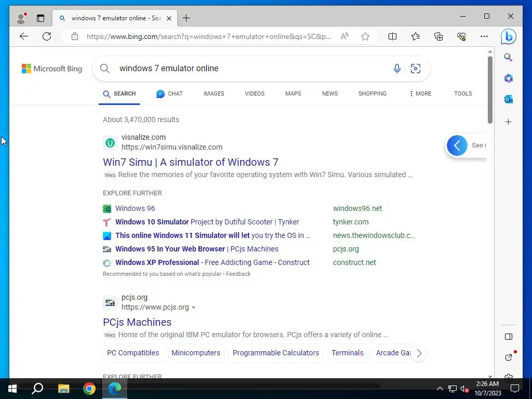
Task: Switch to the NEWS tab
Action: click(330, 94)
